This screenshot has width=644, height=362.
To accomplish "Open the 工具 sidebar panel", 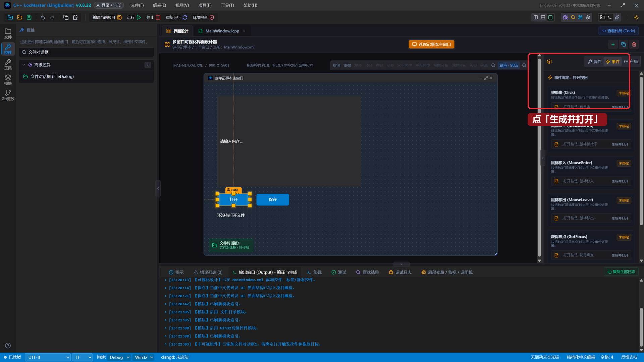I will pos(8,64).
